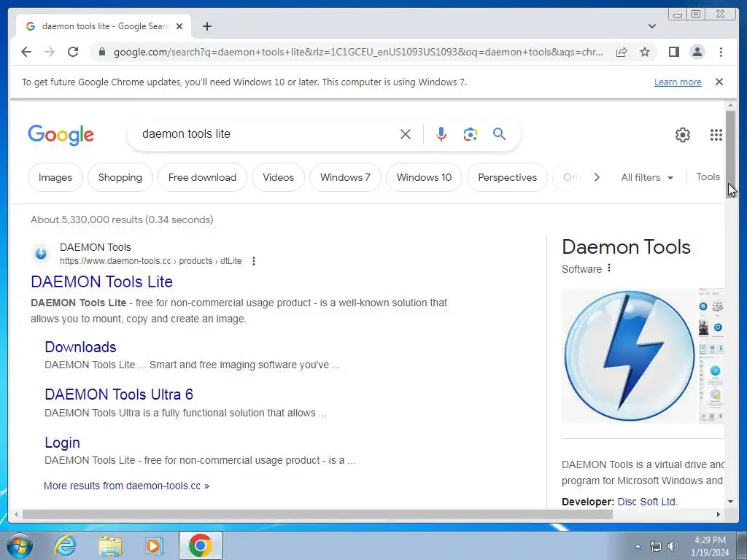Click the padlock site info icon

pyautogui.click(x=101, y=52)
